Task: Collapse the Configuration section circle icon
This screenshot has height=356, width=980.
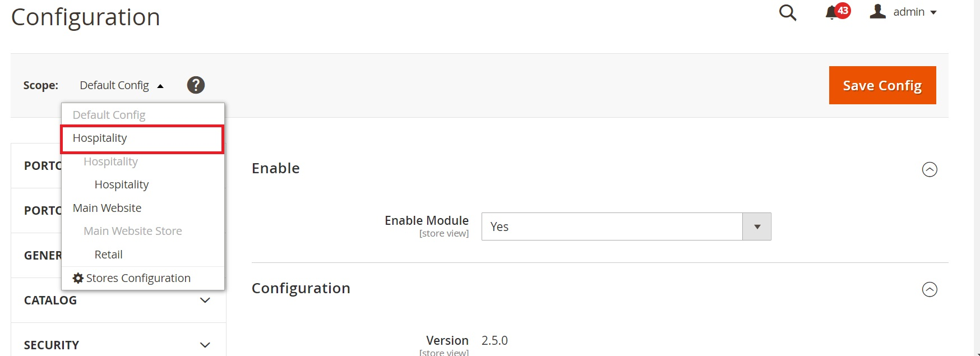Action: pos(929,289)
